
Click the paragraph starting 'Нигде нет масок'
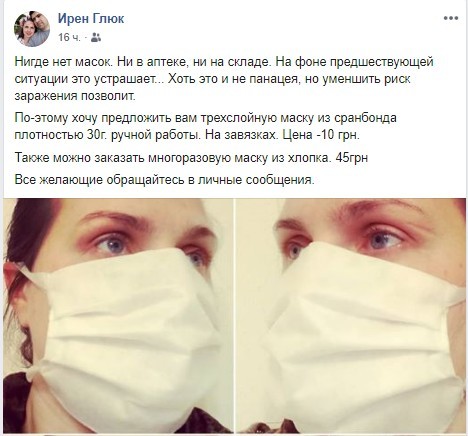pyautogui.click(x=224, y=79)
